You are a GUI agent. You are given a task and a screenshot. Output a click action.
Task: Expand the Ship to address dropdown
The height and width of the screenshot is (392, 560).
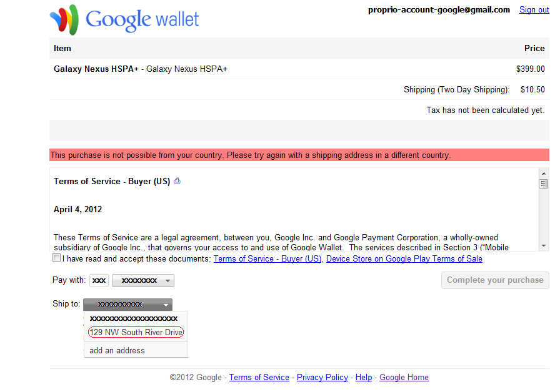(128, 305)
